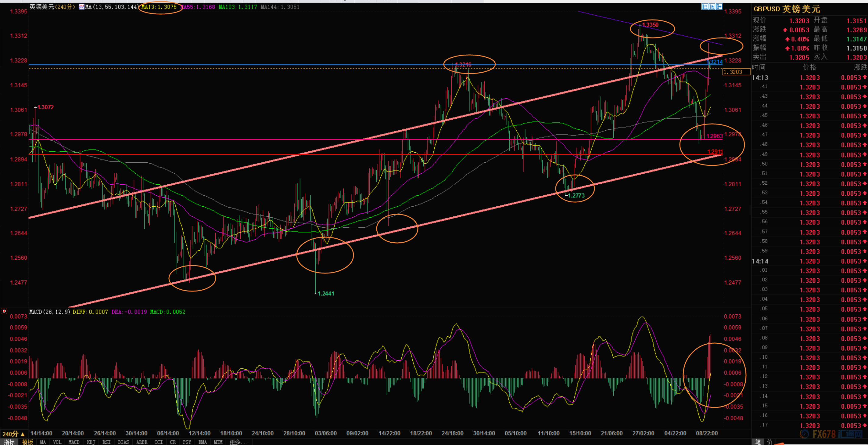868x445 pixels.
Task: Click the 卖出 value 1.3205
Action: coord(799,57)
